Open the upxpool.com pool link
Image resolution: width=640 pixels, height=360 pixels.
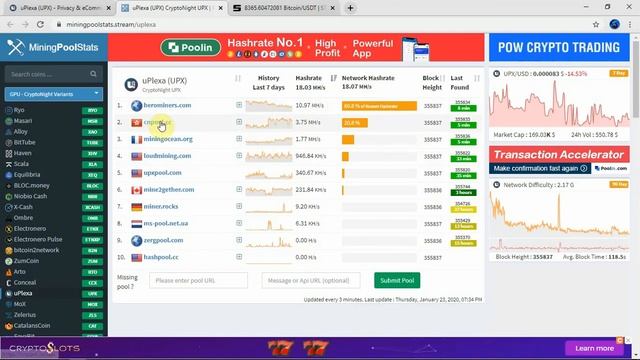(x=162, y=173)
